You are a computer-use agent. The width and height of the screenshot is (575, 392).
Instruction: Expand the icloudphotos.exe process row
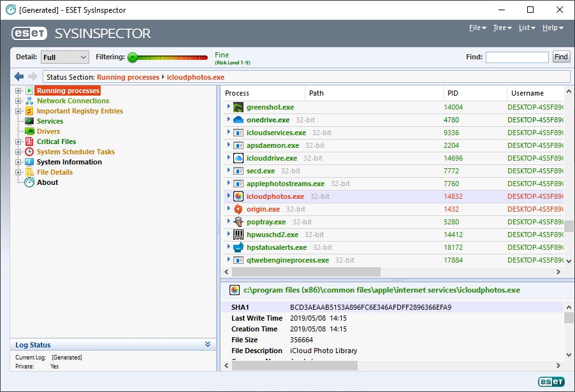[228, 196]
